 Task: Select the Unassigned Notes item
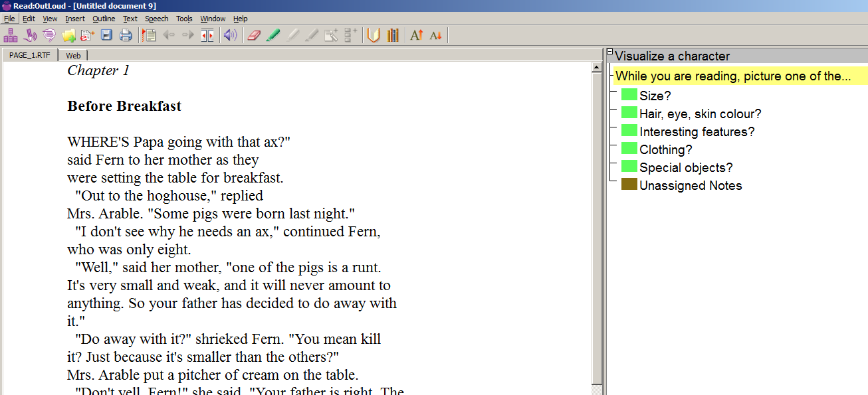click(x=691, y=186)
